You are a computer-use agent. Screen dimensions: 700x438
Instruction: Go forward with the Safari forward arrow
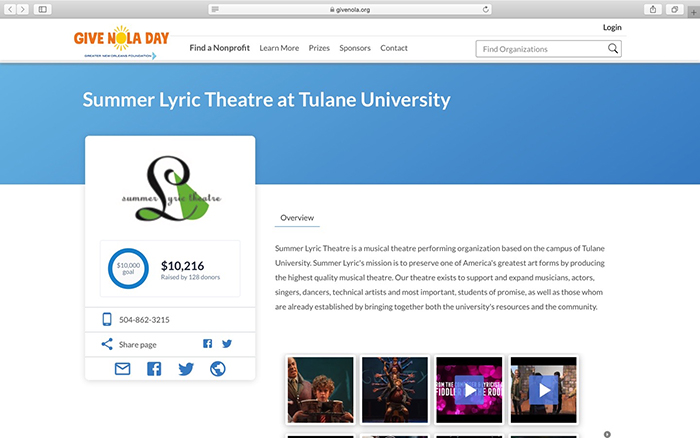(23, 9)
